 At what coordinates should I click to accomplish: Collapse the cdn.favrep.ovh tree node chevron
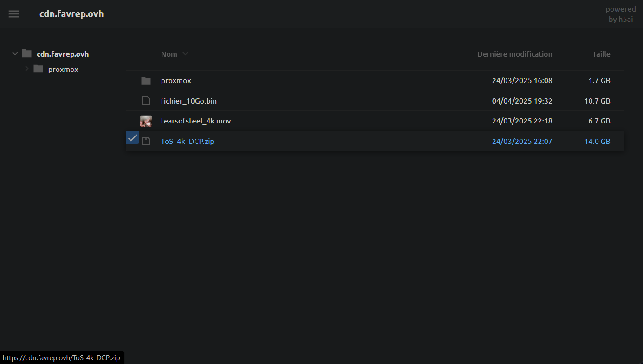[x=15, y=54]
